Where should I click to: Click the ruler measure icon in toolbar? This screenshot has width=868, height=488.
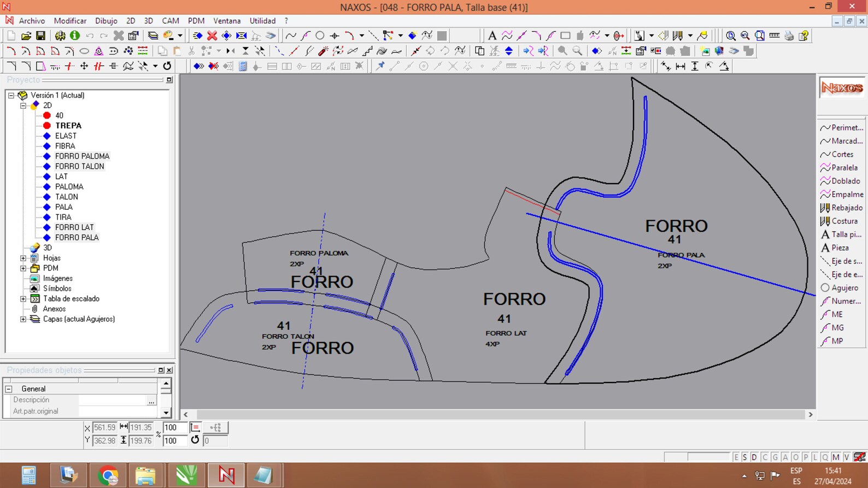(x=774, y=36)
